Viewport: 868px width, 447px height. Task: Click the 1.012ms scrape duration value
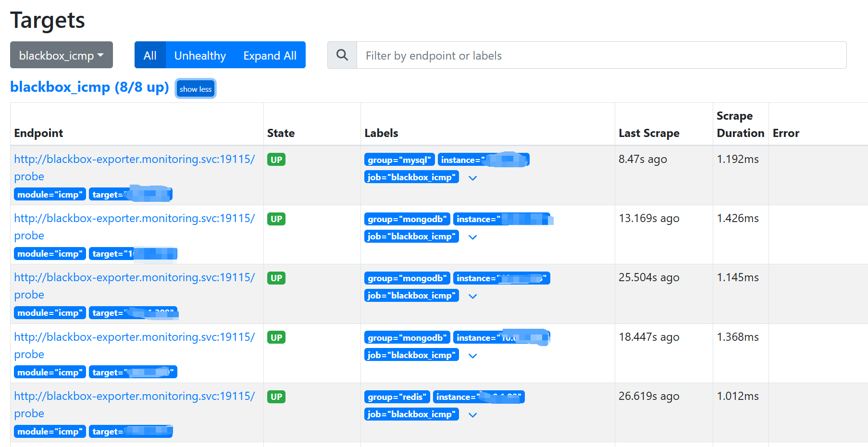tap(738, 396)
